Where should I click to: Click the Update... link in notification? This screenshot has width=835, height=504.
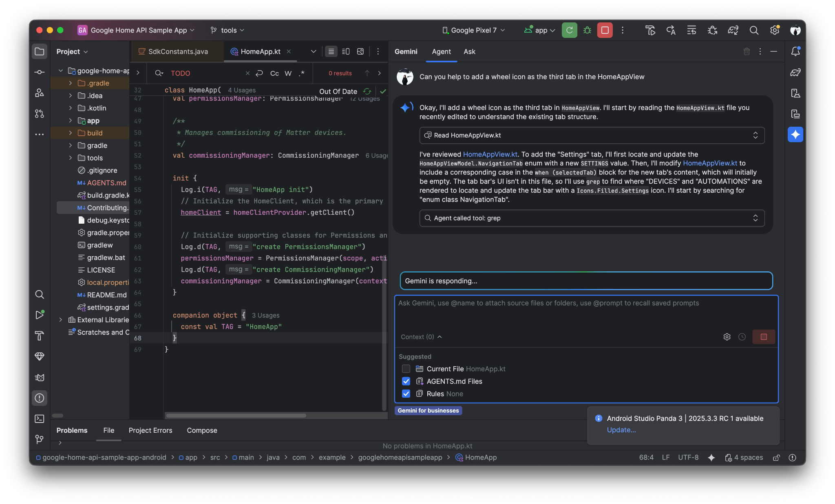[621, 430]
